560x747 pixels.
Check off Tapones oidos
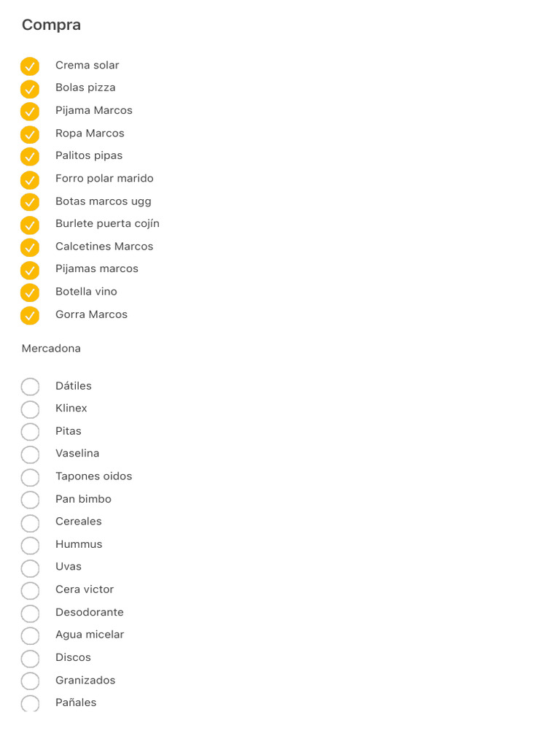point(30,477)
